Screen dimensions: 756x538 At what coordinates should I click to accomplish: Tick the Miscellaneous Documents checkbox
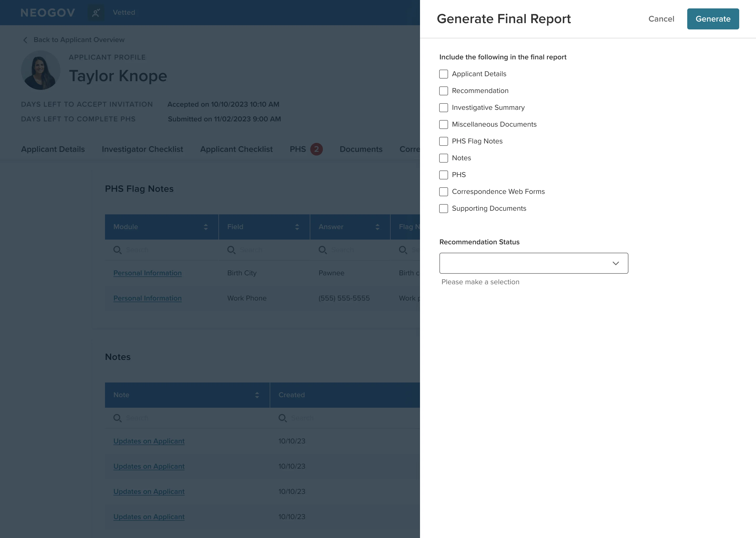444,124
